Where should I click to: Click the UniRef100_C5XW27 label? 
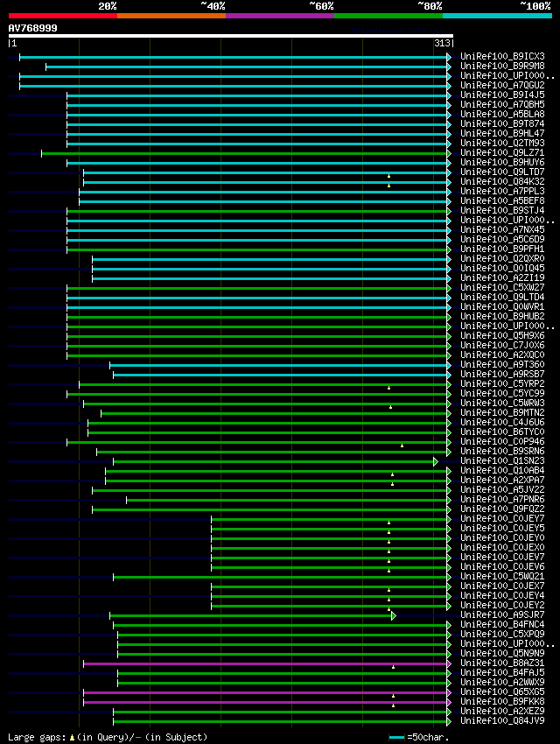tap(502, 288)
